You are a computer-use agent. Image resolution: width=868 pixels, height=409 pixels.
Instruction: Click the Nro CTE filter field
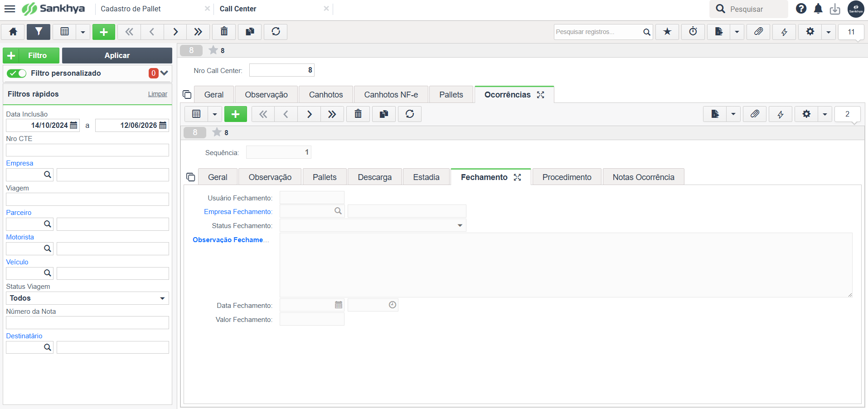pos(87,150)
